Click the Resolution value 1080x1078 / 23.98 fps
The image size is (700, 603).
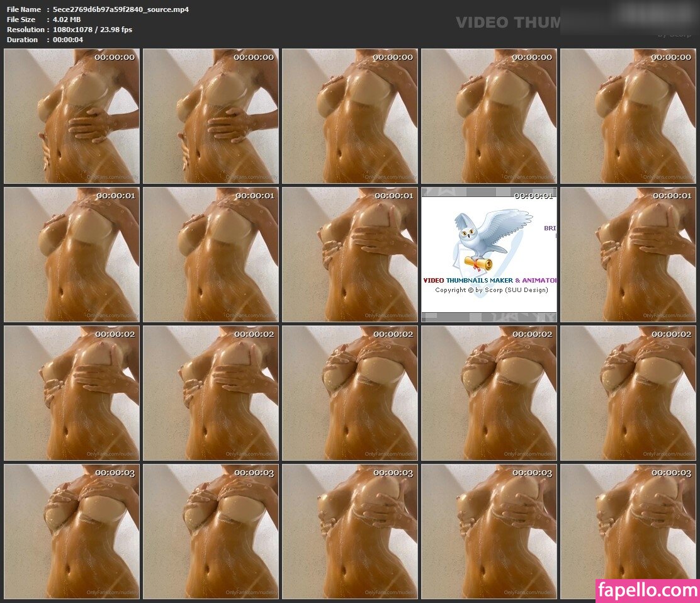(93, 30)
